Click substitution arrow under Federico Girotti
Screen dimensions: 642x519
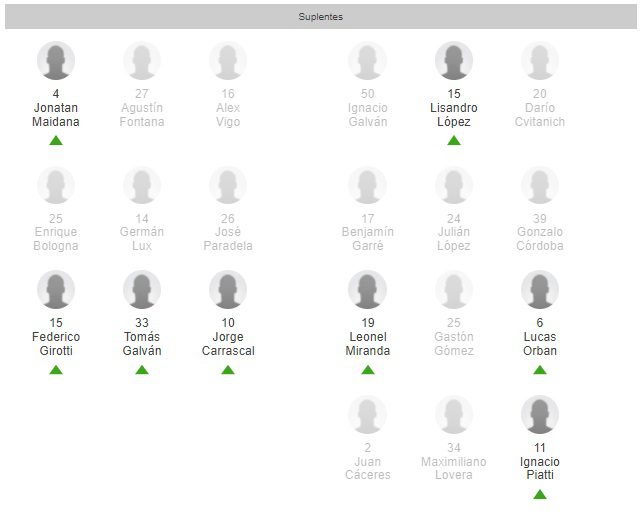56,370
